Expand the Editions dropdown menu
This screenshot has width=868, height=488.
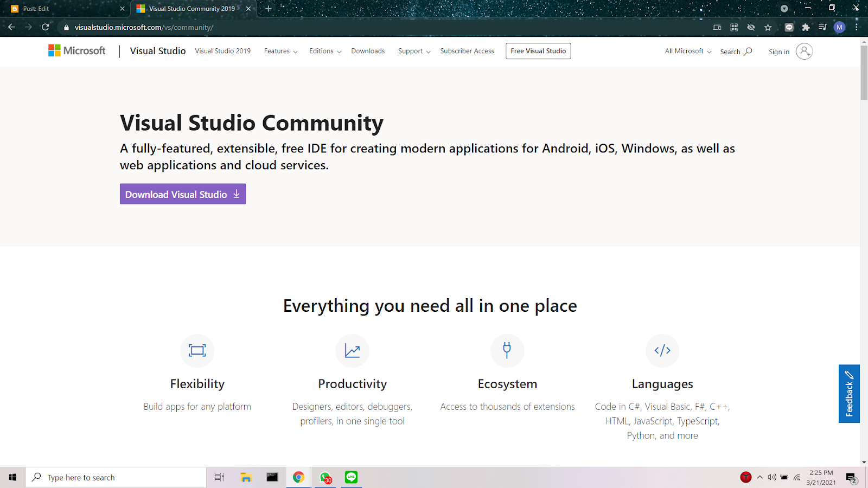(325, 51)
